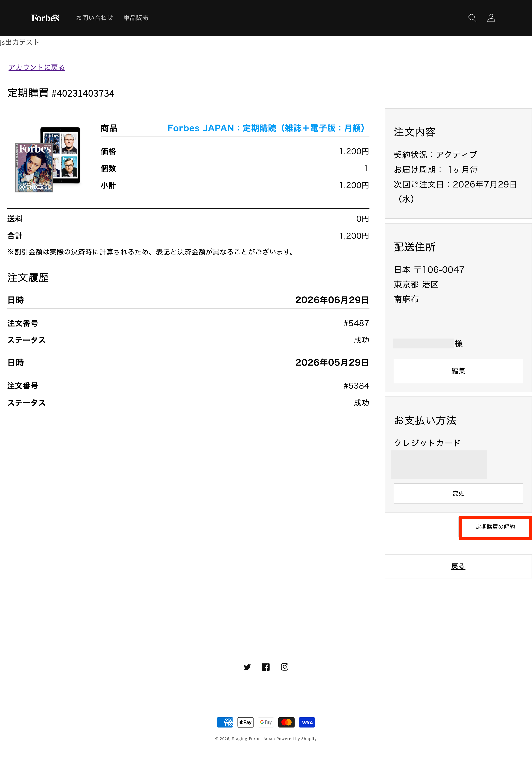Click the お届け周期 1ヶ月毎 text
The image size is (532, 758).
[436, 170]
